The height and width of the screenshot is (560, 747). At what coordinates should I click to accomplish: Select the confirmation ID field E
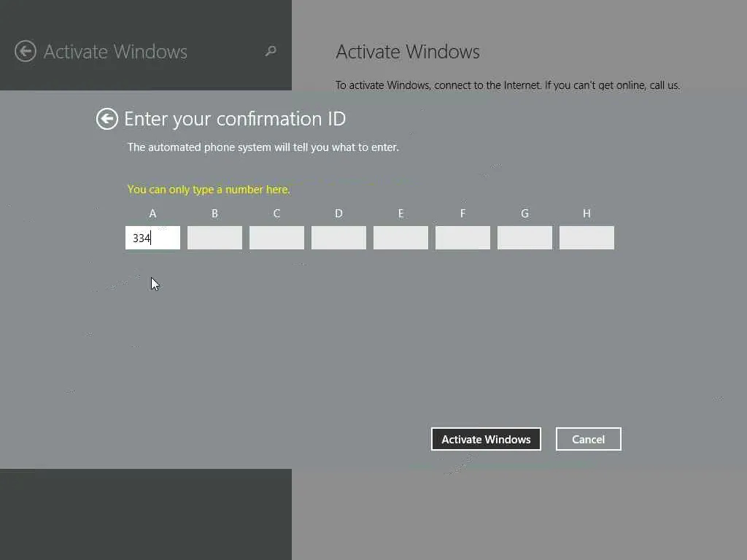point(400,238)
